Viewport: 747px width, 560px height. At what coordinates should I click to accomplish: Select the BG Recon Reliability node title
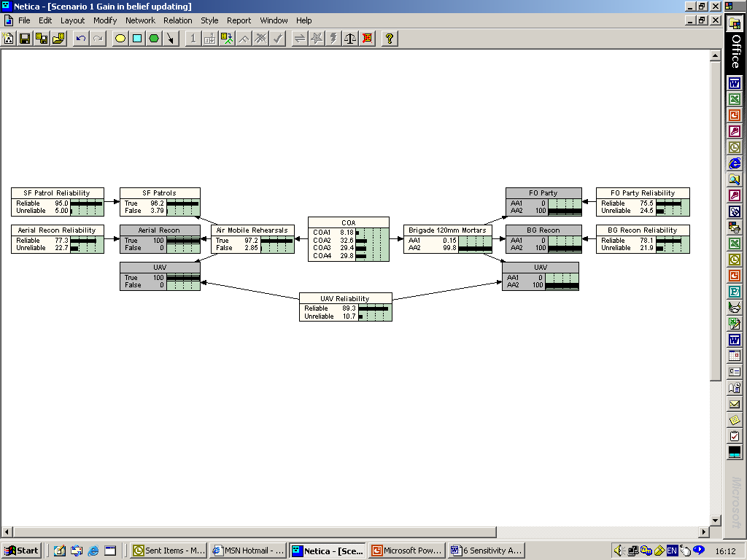[643, 230]
